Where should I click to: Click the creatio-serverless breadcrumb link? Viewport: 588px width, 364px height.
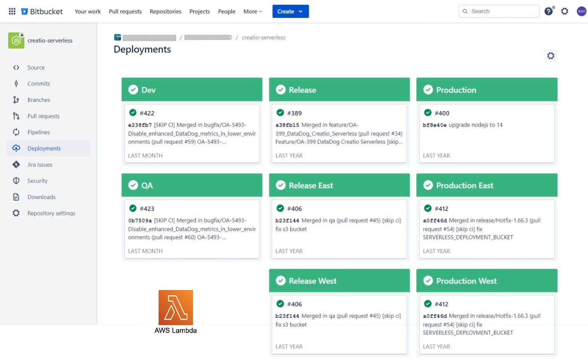(263, 37)
